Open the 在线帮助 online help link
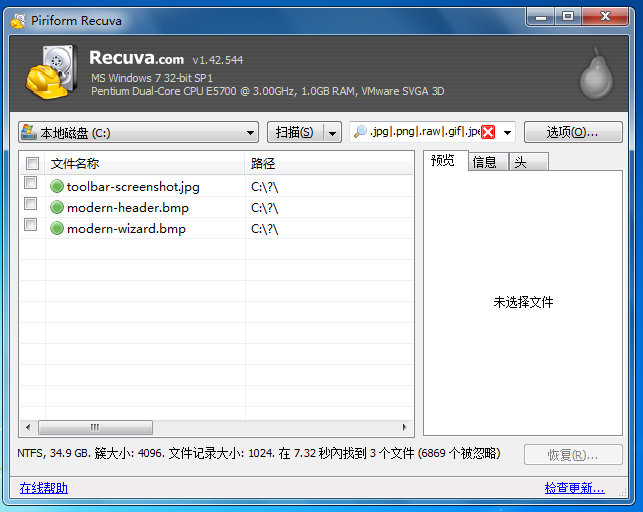This screenshot has height=512, width=643. tap(44, 488)
